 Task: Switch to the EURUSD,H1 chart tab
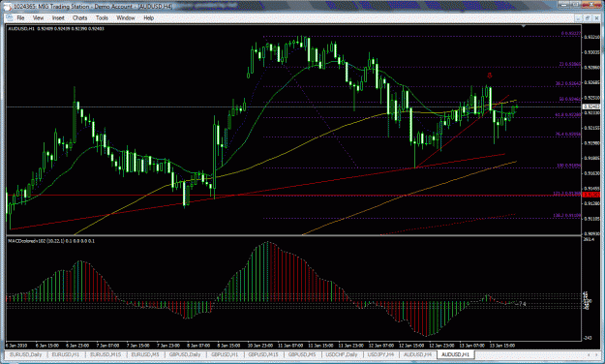point(66,354)
